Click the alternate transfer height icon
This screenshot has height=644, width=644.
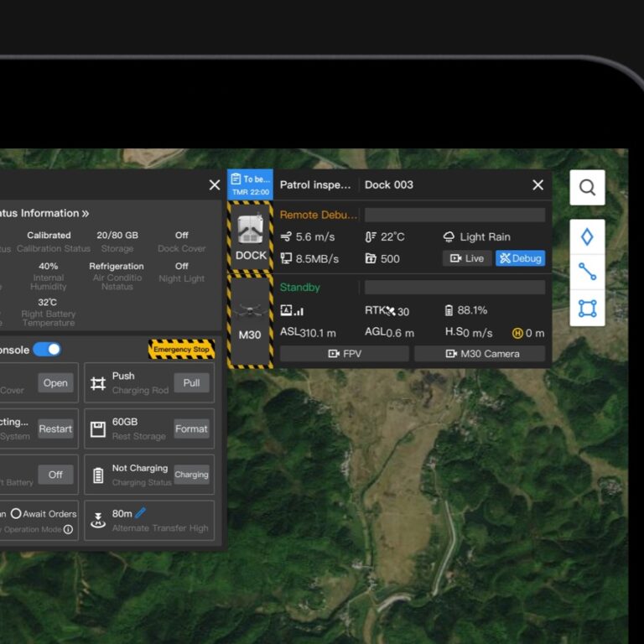pos(98,521)
